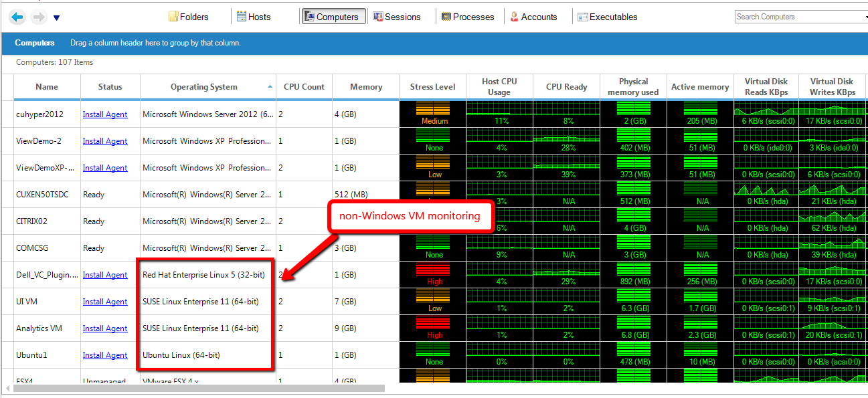The width and height of the screenshot is (868, 398).
Task: Click the Memory column header
Action: [366, 87]
